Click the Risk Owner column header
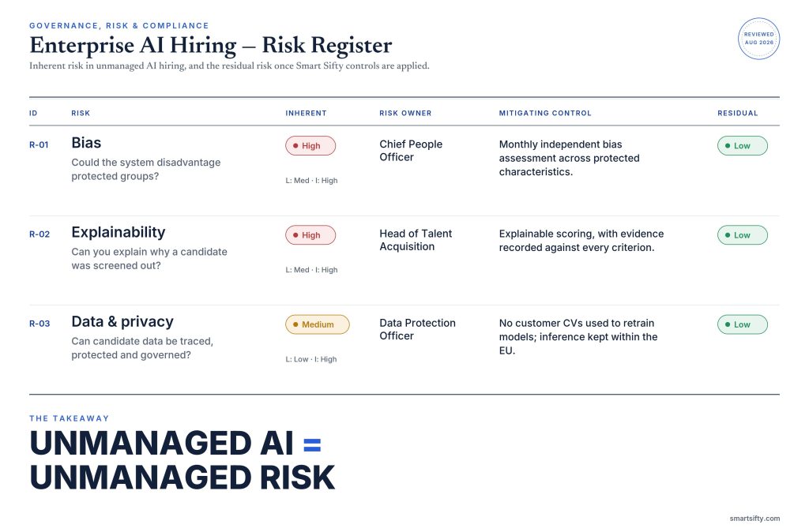This screenshot has width=809, height=532. [405, 113]
